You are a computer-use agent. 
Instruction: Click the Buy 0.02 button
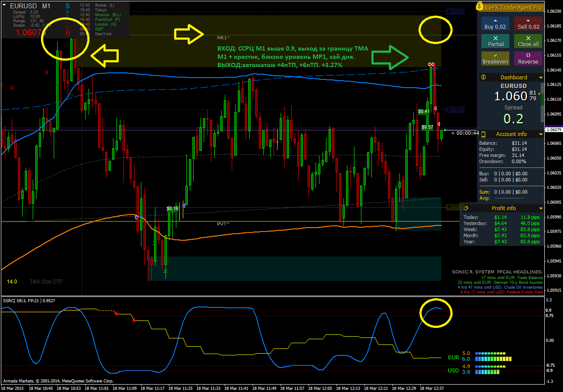pos(495,24)
